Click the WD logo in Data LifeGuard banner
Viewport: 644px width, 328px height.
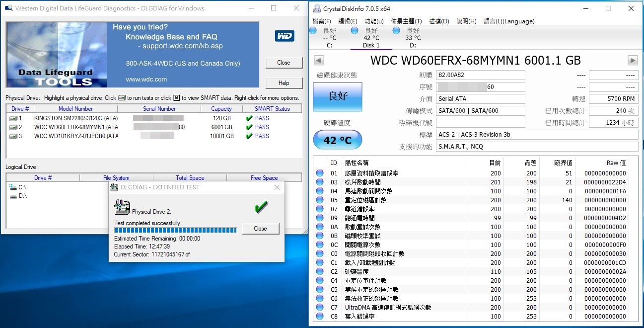[285, 36]
